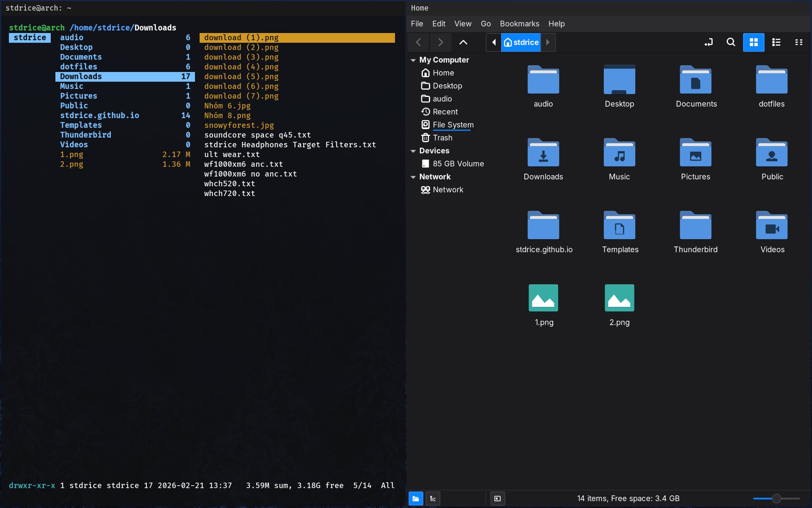Collapse the My Computer section

click(x=413, y=60)
